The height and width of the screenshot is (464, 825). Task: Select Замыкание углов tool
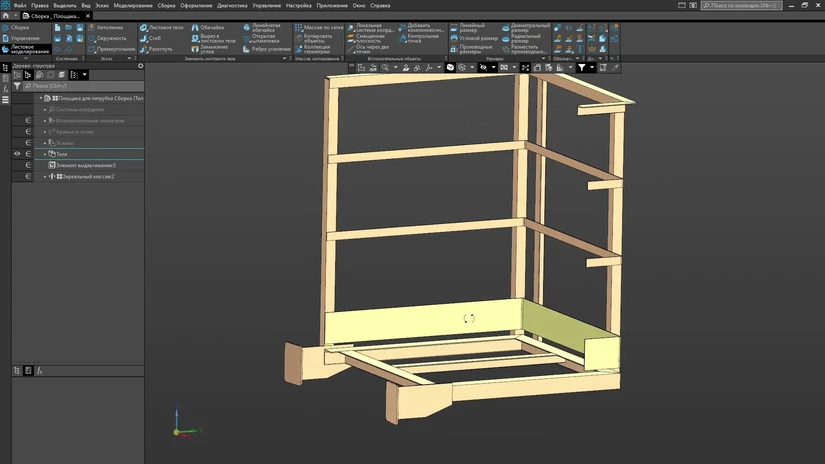(209, 49)
